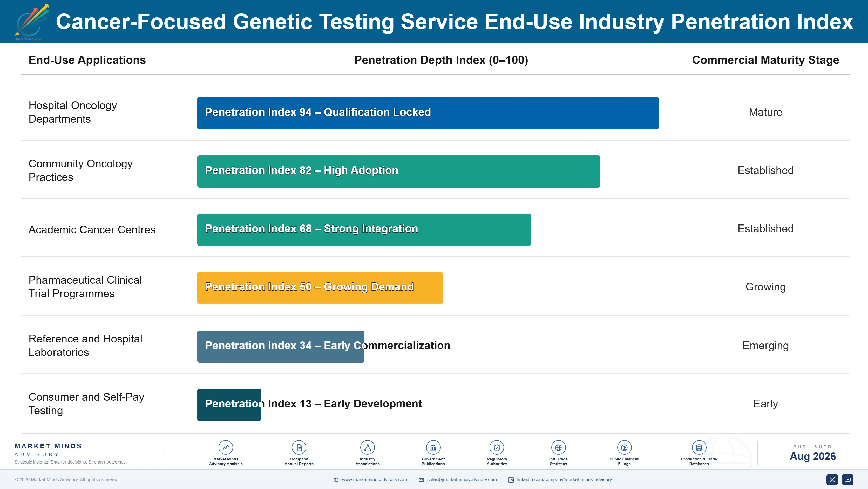Click 'Pharmaceutical Clinical Trial Programmes' label
The image size is (868, 489).
(85, 287)
